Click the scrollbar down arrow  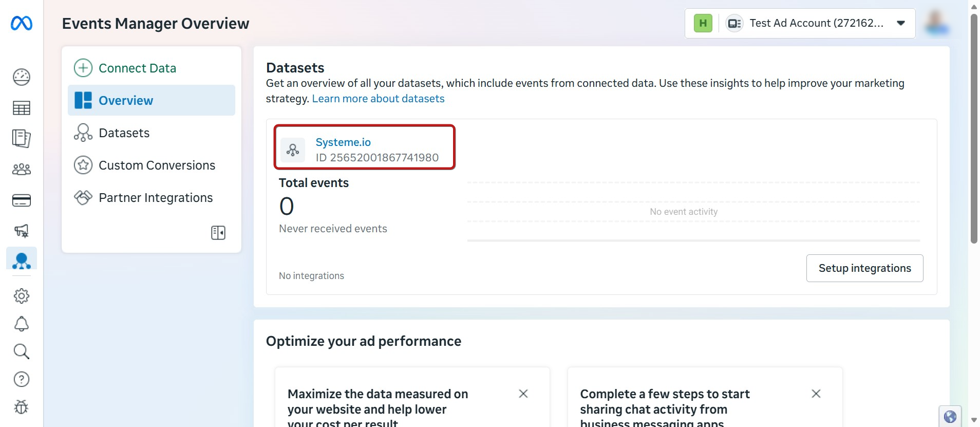pyautogui.click(x=974, y=420)
